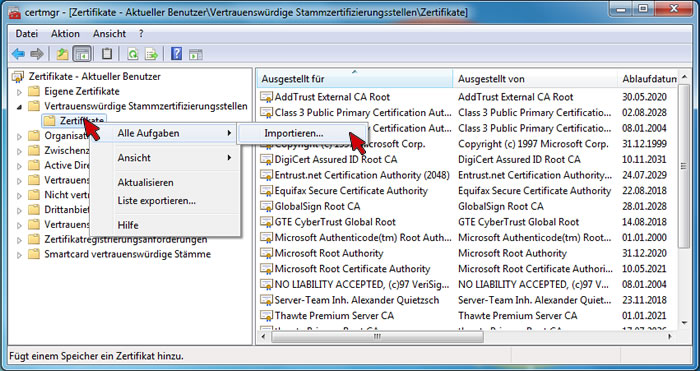Image resolution: width=700 pixels, height=371 pixels.
Task: Click the Export list toolbar icon
Action: click(x=152, y=54)
